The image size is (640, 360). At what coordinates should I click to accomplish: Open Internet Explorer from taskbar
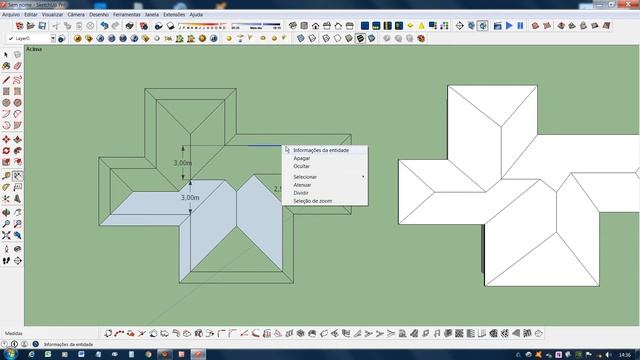(x=31, y=354)
